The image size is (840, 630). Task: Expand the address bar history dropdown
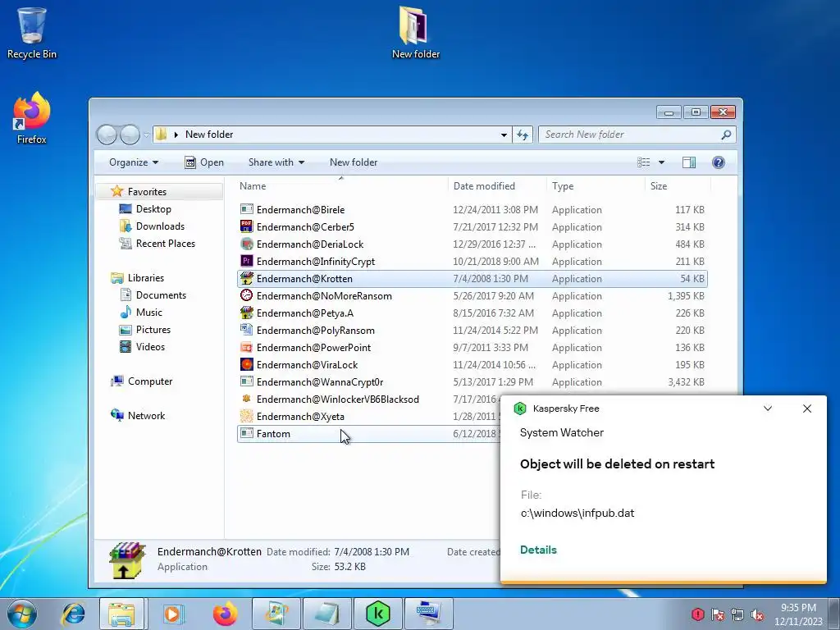point(504,135)
